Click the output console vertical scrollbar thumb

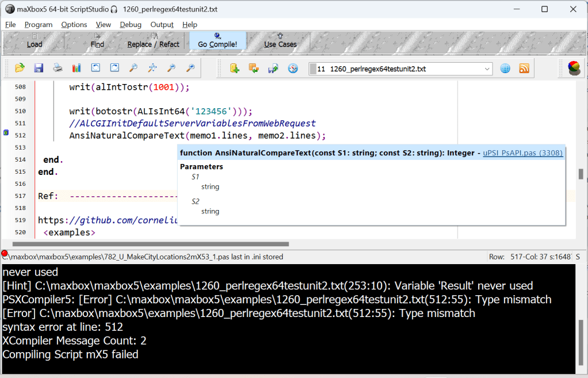coord(581,335)
